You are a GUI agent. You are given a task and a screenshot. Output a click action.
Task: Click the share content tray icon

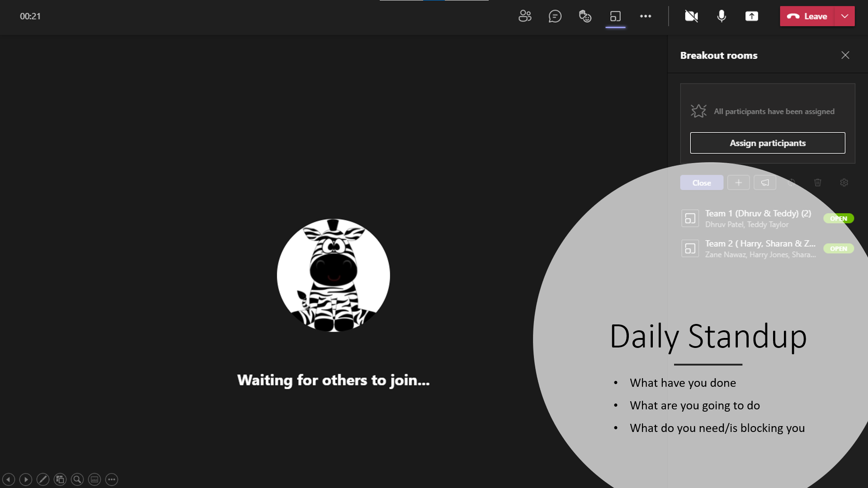751,16
